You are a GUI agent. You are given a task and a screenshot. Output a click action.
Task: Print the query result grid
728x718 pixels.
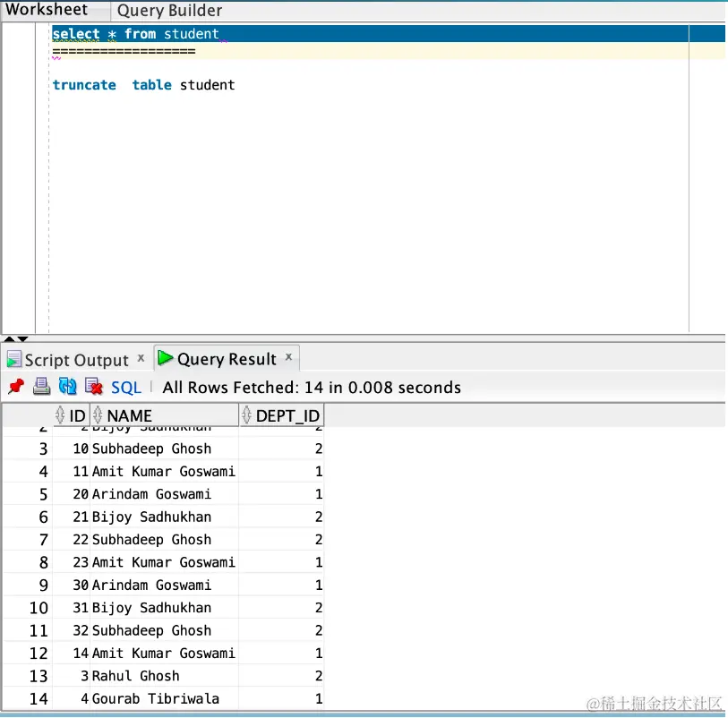(x=42, y=386)
